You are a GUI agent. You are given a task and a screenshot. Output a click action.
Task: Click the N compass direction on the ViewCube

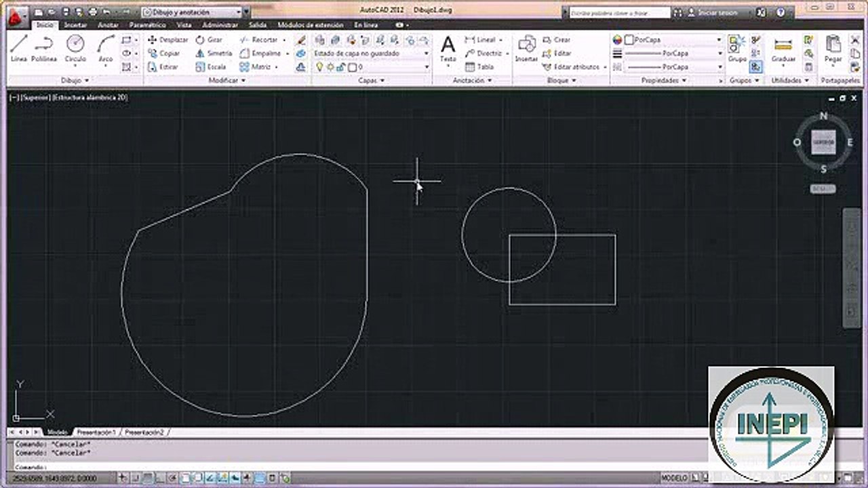coord(824,117)
